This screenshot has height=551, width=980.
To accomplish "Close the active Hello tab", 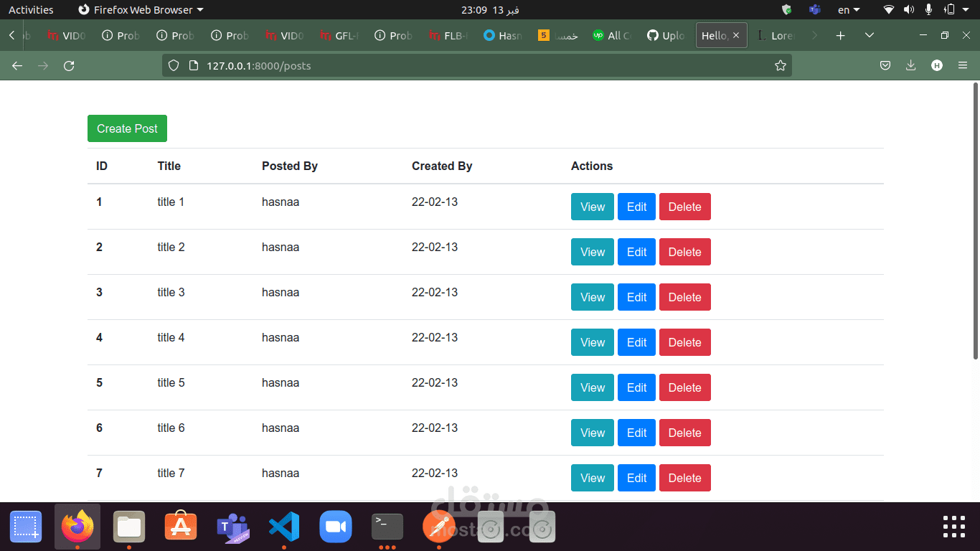I will (x=736, y=35).
